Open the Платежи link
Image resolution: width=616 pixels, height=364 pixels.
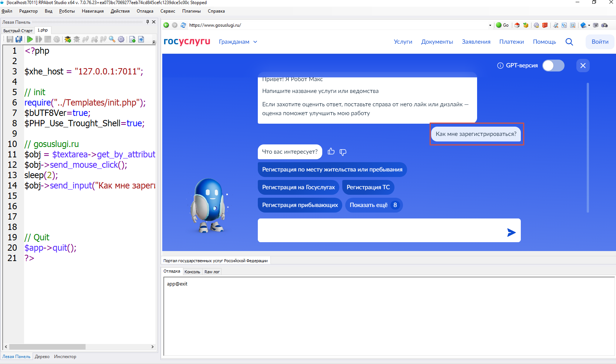click(x=512, y=42)
